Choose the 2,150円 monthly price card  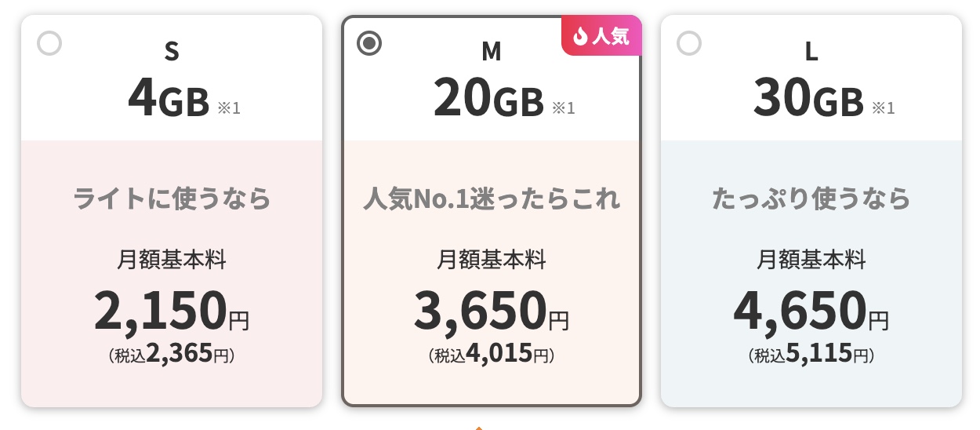[172, 311]
